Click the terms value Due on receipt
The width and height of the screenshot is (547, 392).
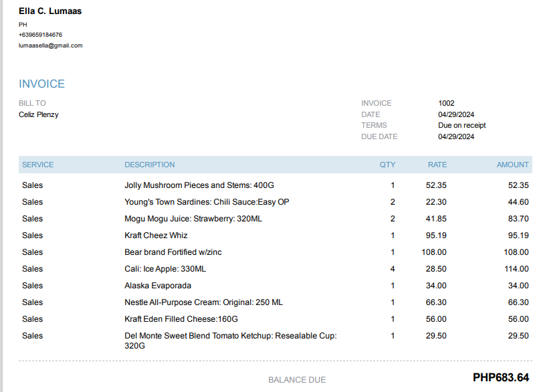(x=462, y=125)
